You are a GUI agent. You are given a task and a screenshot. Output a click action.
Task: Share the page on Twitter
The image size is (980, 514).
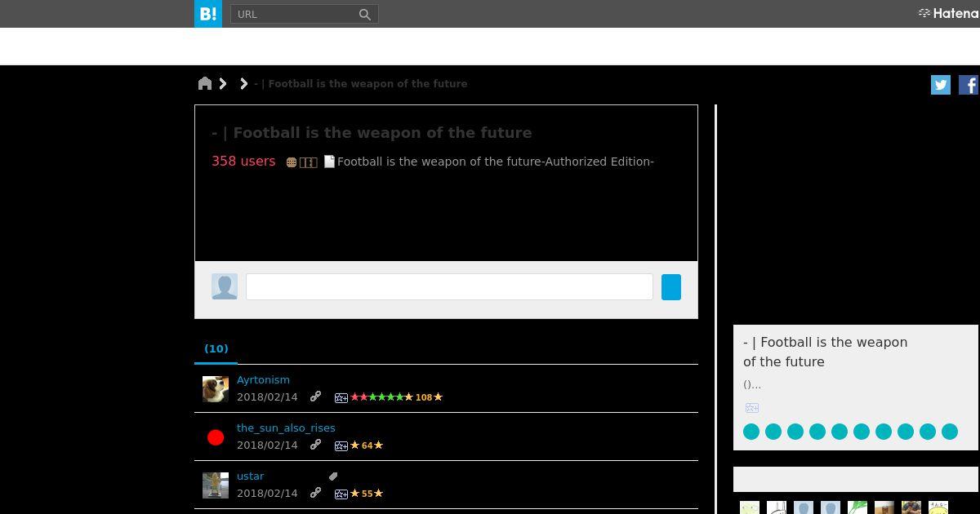pyautogui.click(x=941, y=85)
